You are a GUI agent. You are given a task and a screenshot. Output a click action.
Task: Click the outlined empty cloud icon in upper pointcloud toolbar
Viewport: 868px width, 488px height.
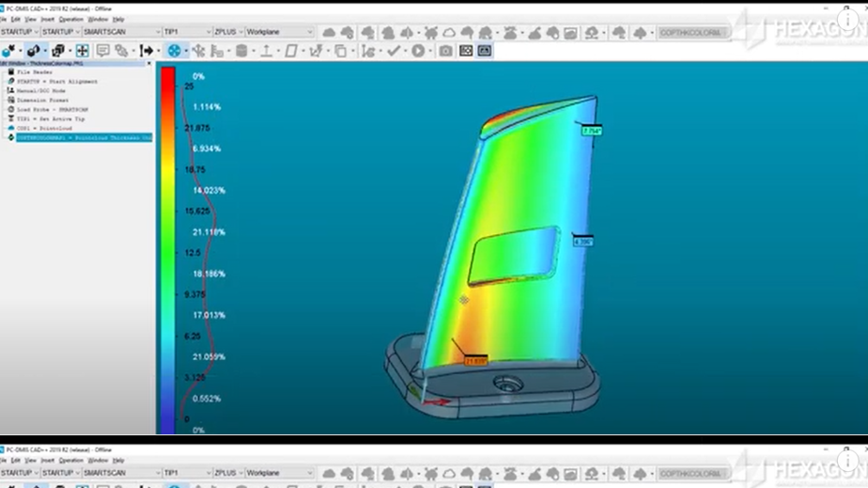click(449, 33)
